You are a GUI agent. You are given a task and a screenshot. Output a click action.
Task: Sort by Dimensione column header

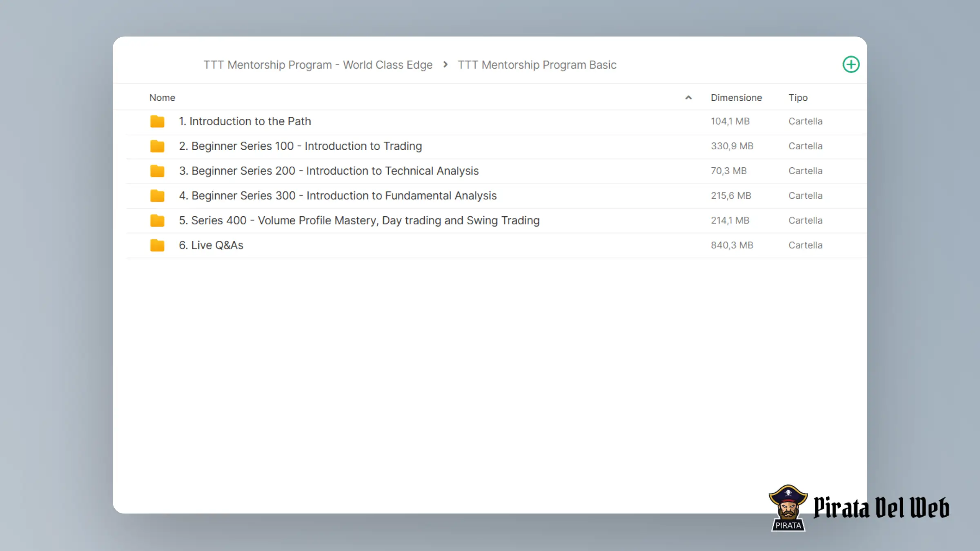pyautogui.click(x=736, y=98)
